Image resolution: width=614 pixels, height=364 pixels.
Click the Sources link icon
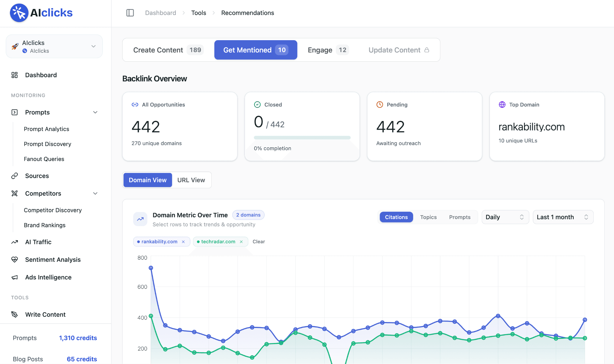14,176
